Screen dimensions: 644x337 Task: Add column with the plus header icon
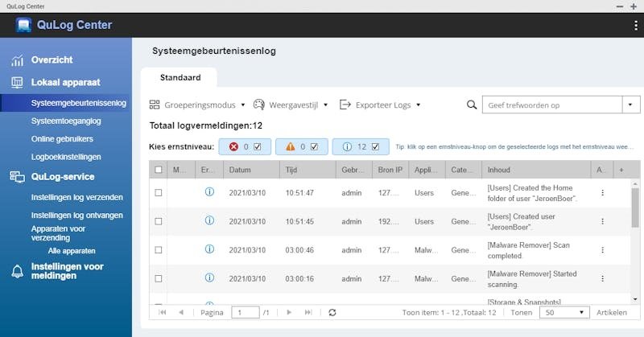[x=621, y=170]
